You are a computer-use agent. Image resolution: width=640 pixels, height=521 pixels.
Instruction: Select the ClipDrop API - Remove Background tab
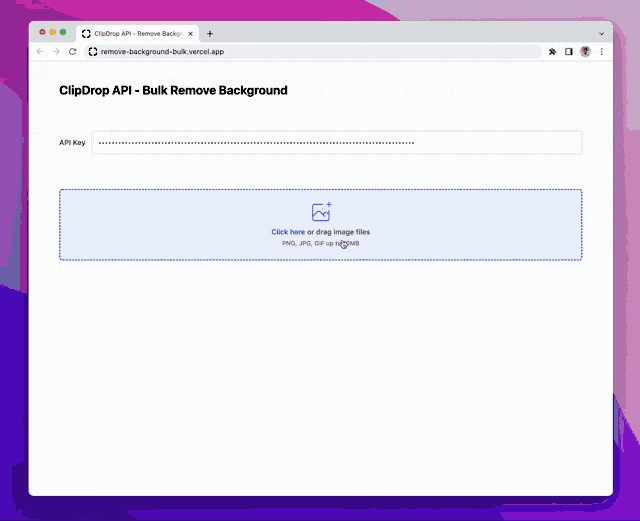click(138, 34)
